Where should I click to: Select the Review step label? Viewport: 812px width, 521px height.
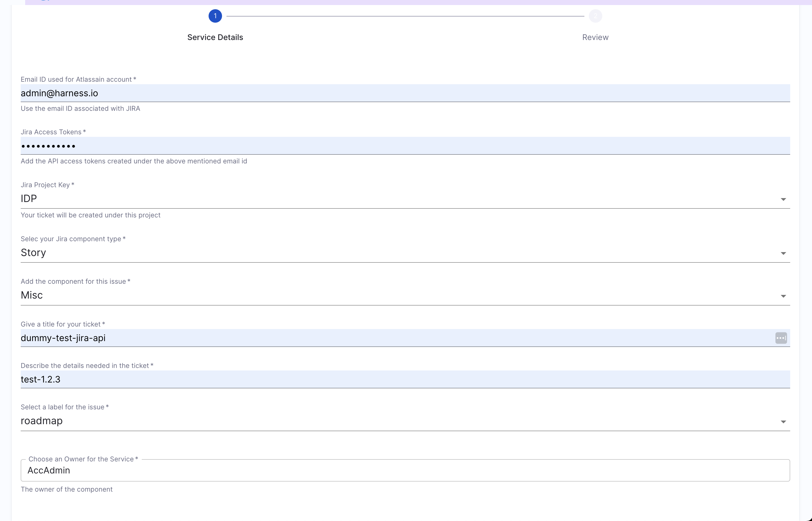(595, 37)
